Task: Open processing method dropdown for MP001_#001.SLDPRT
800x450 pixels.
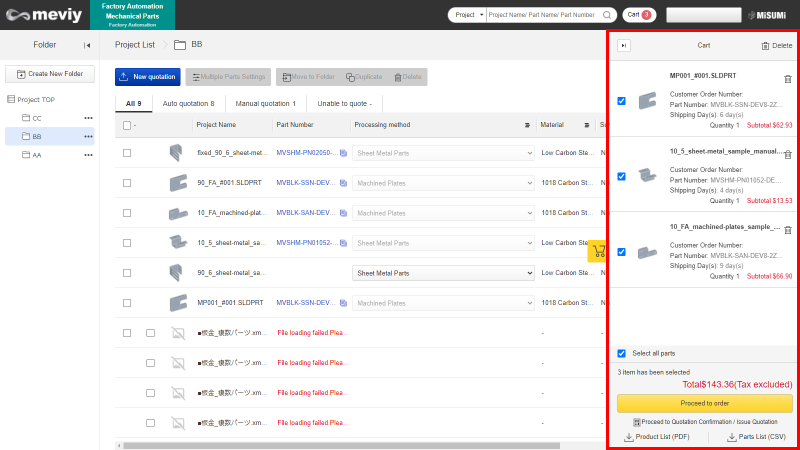Action: [x=443, y=303]
